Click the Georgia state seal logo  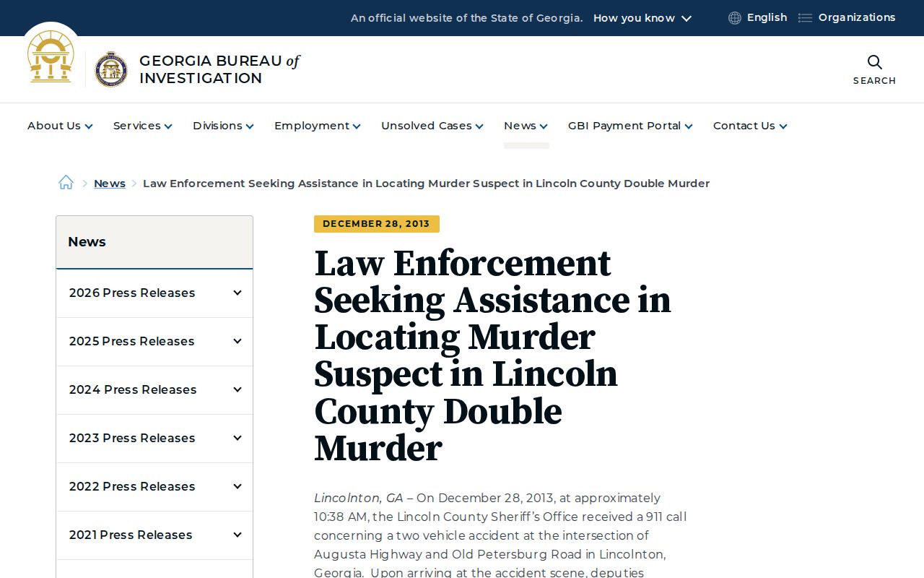coord(51,56)
